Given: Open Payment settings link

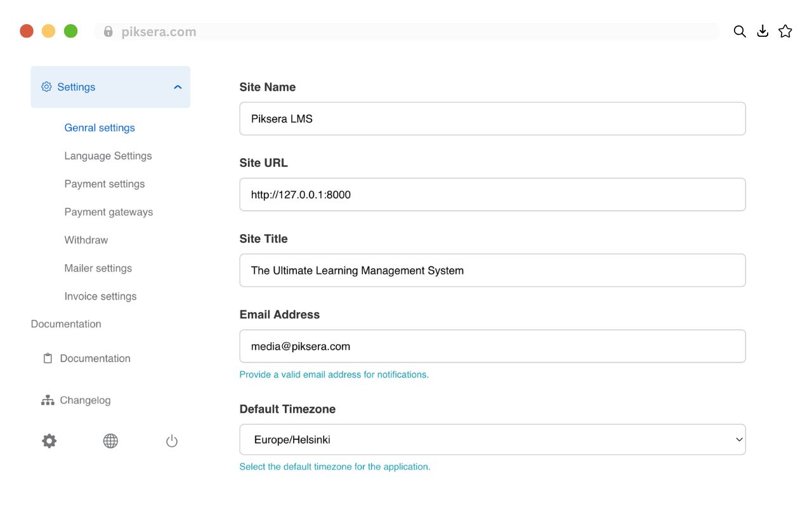Looking at the screenshot, I should tap(104, 184).
